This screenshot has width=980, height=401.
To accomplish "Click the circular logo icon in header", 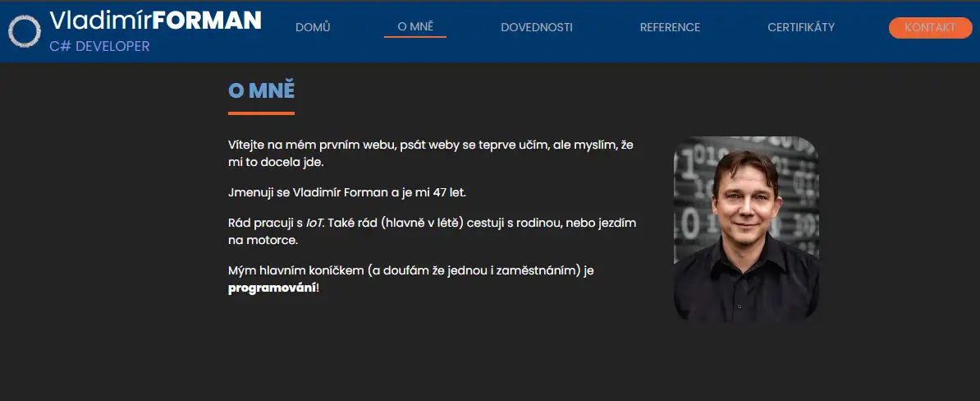I will tap(25, 31).
